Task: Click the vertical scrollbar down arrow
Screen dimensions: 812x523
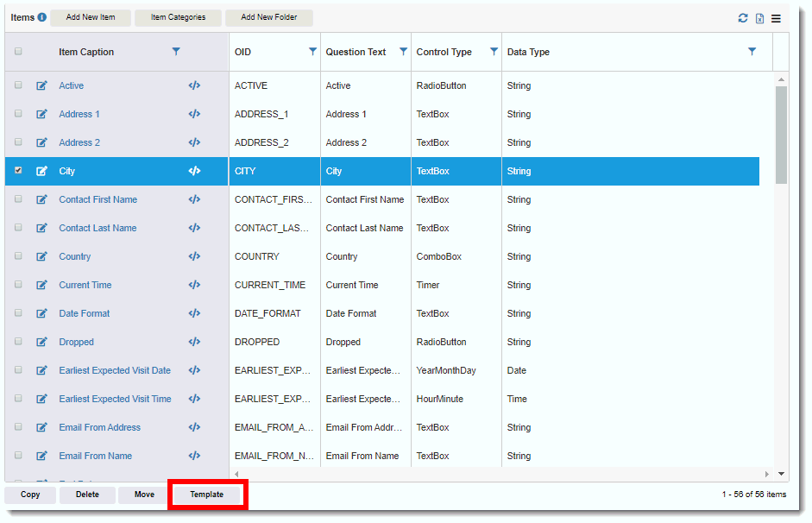Action: [x=781, y=473]
